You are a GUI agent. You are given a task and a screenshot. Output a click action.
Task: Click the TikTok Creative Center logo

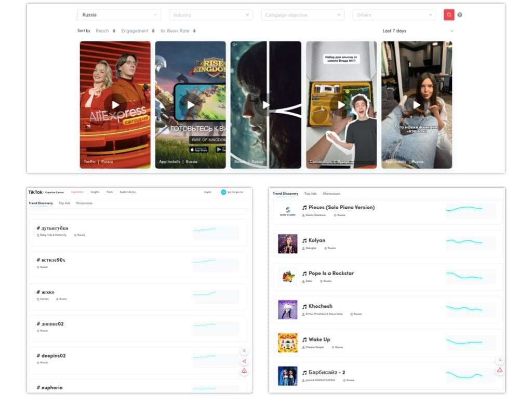36,192
